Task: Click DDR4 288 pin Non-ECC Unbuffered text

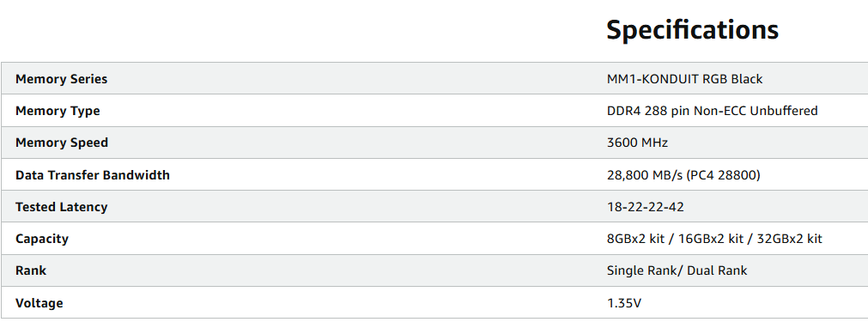Action: coord(713,111)
